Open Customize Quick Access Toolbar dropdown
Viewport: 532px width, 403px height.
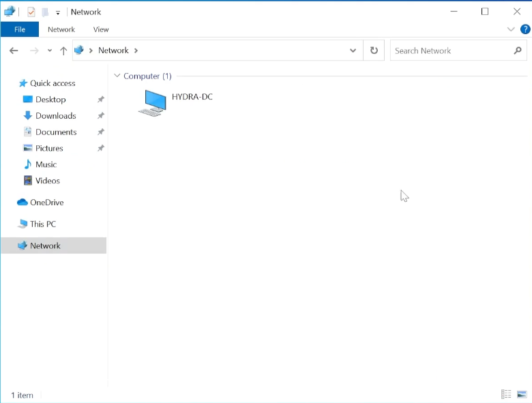58,12
